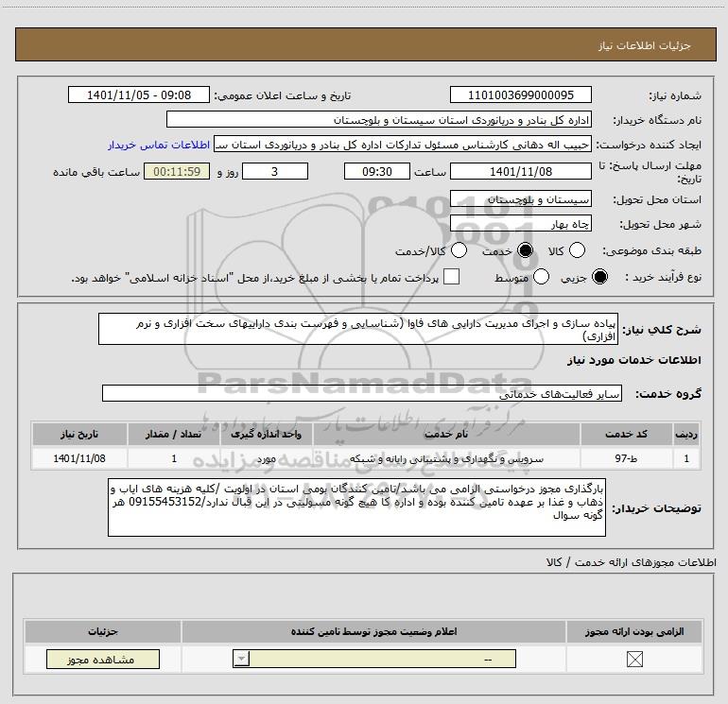Click the تعداد / مقدار column header
This screenshot has width=728, height=704.
(173, 435)
